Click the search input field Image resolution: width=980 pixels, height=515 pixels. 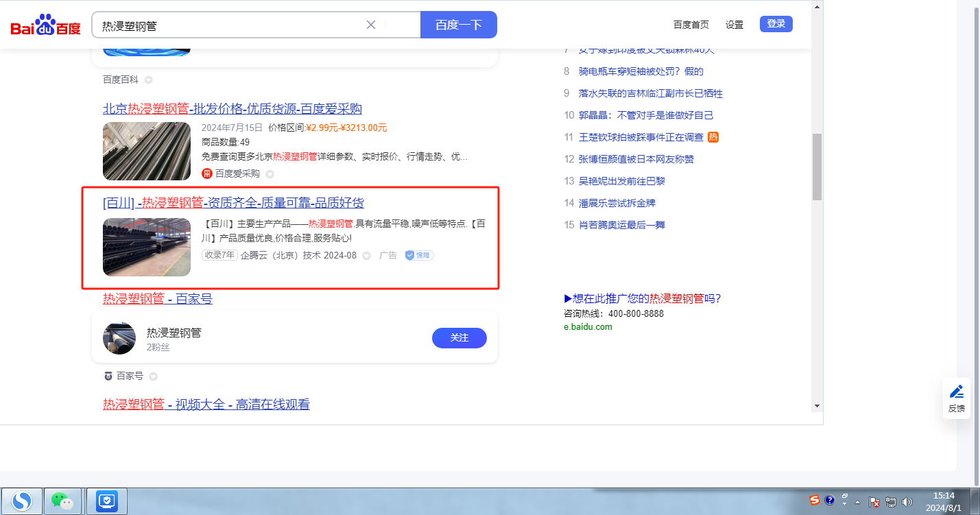point(230,25)
